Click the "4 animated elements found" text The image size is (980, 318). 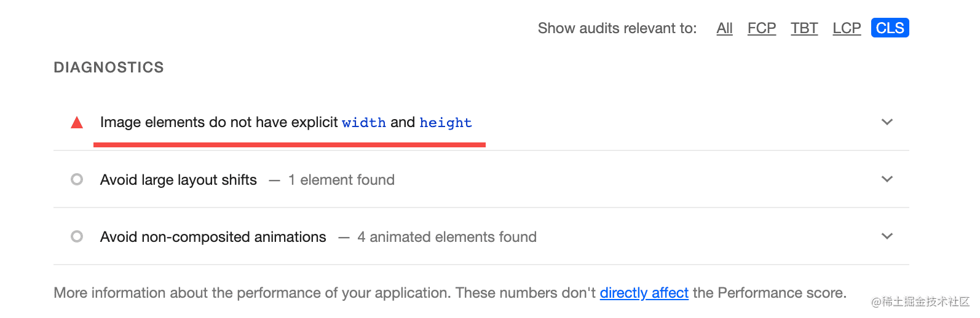click(446, 237)
